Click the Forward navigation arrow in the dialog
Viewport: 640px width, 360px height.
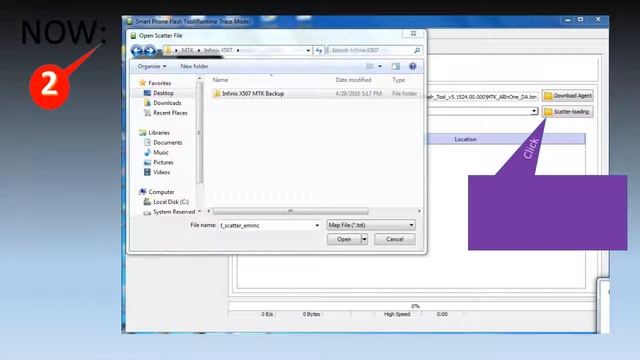point(150,51)
